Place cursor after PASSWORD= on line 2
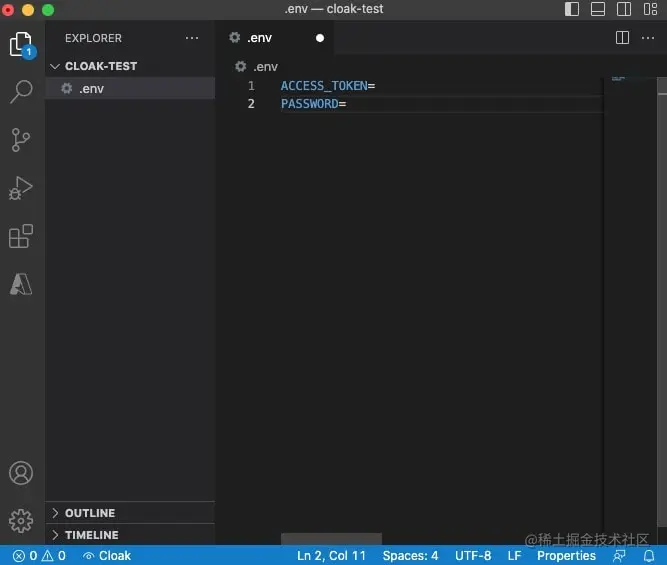This screenshot has height=565, width=667. pyautogui.click(x=347, y=104)
